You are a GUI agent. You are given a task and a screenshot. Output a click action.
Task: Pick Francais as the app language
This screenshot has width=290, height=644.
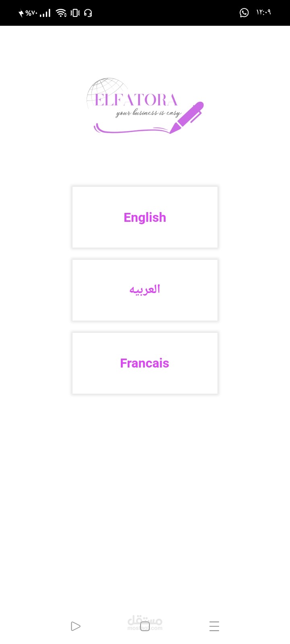coord(145,363)
